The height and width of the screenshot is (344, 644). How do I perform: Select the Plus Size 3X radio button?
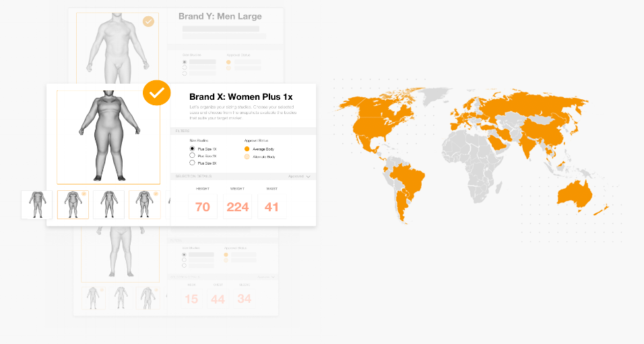click(192, 163)
